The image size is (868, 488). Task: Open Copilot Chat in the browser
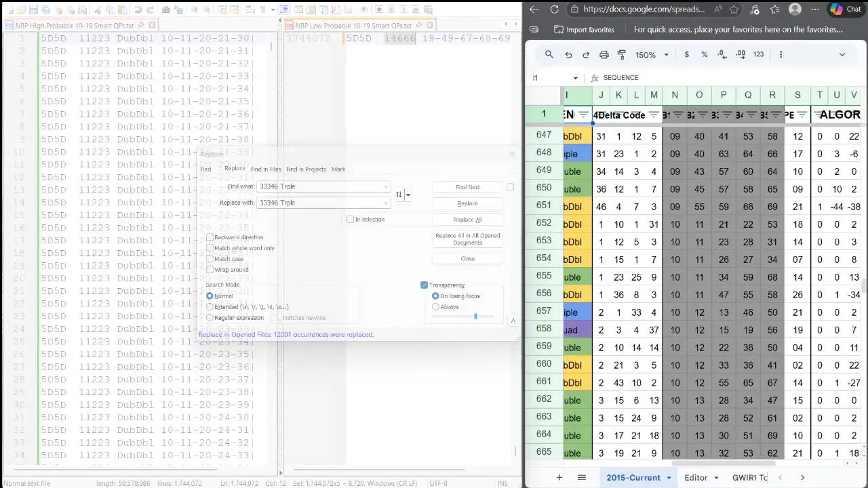click(845, 9)
